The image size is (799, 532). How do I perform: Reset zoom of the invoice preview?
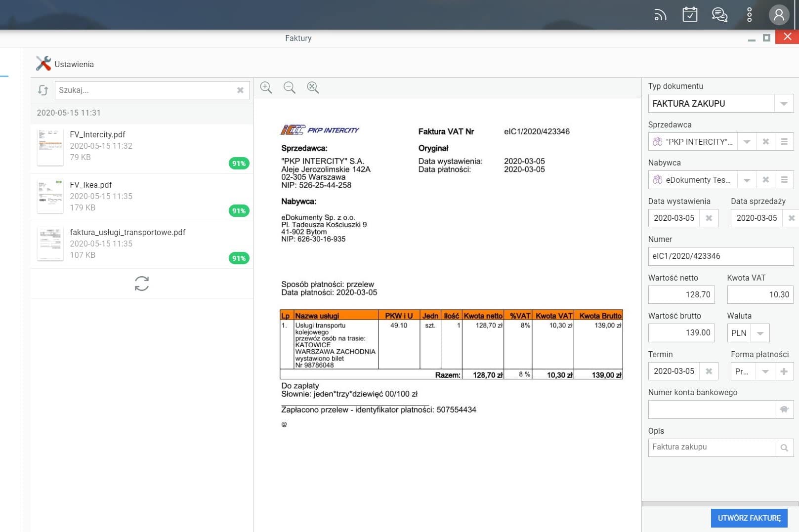(x=313, y=87)
